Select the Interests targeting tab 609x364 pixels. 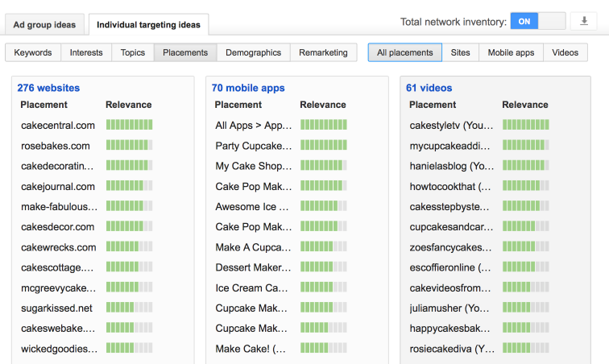(x=86, y=52)
